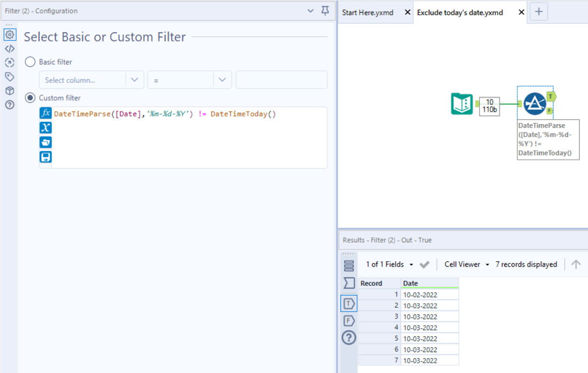Select the Custom filter radio button

click(30, 98)
